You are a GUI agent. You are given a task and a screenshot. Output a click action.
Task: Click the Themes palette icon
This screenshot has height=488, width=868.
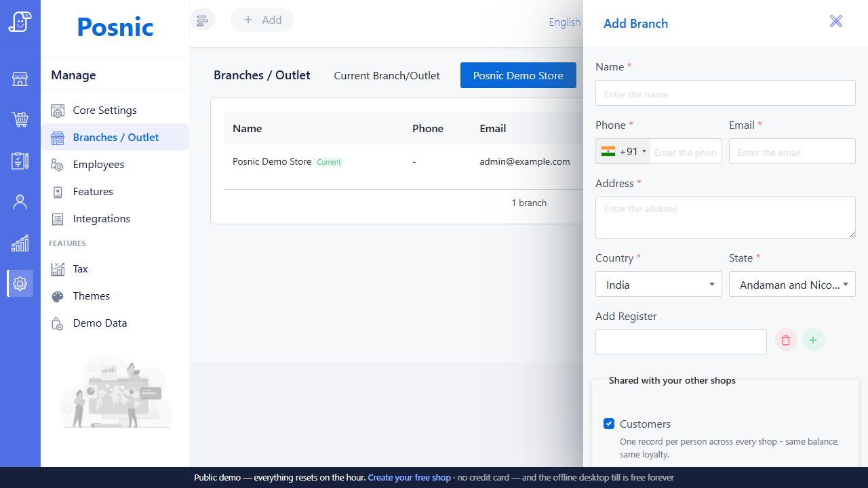[58, 296]
